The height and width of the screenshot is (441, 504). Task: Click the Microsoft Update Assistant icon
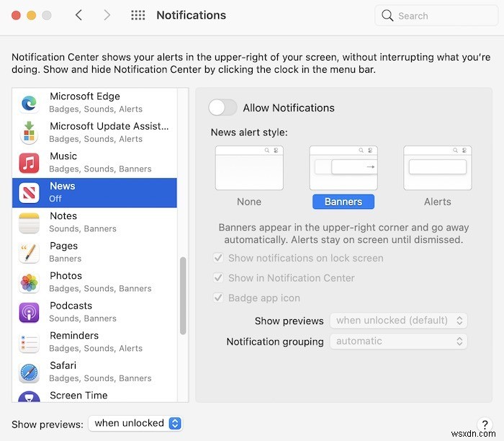tap(29, 133)
